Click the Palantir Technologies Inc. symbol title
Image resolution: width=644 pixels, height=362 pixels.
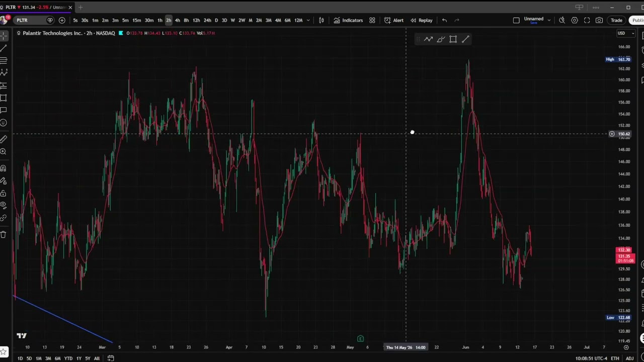click(x=52, y=33)
